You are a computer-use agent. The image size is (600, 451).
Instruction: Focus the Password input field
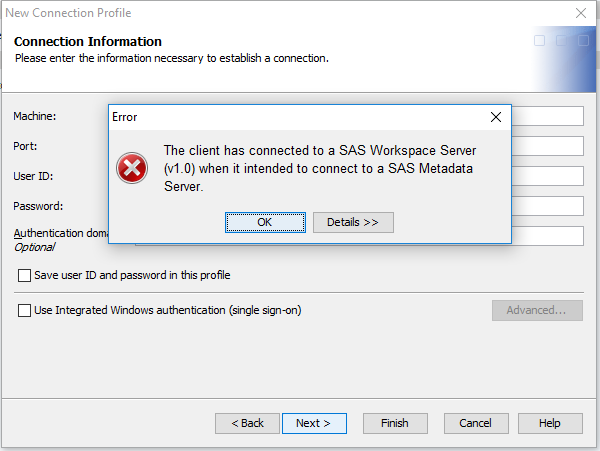[x=548, y=206]
